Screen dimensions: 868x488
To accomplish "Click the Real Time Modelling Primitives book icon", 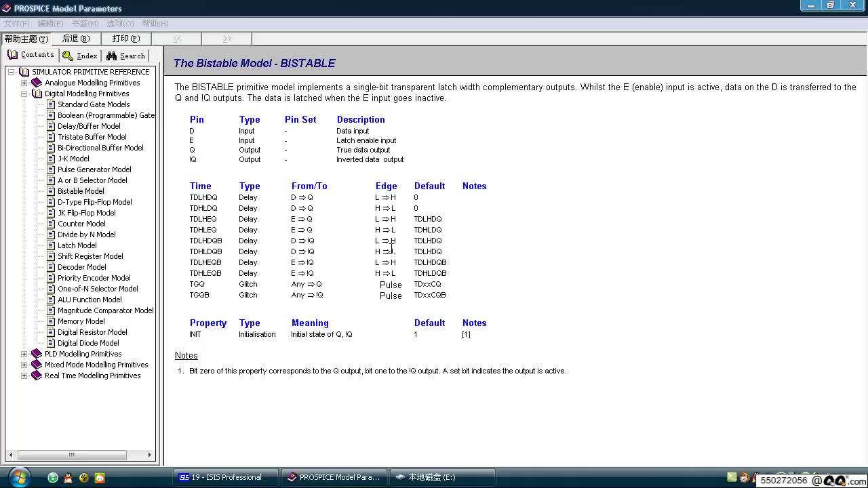I will [x=37, y=375].
